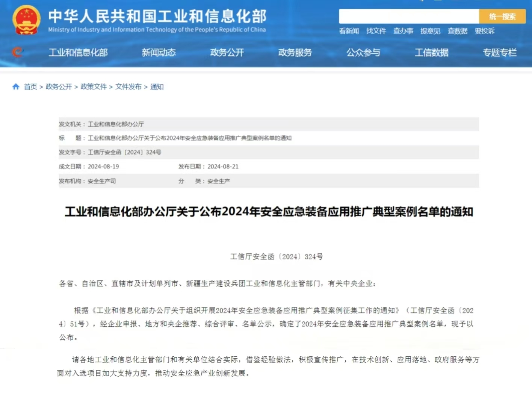Open the 专题专栏 navigation item

pos(499,53)
